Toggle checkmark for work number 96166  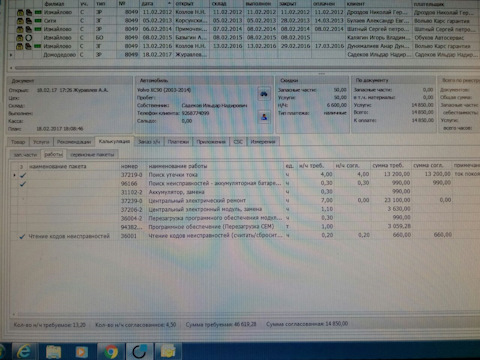coord(23,184)
